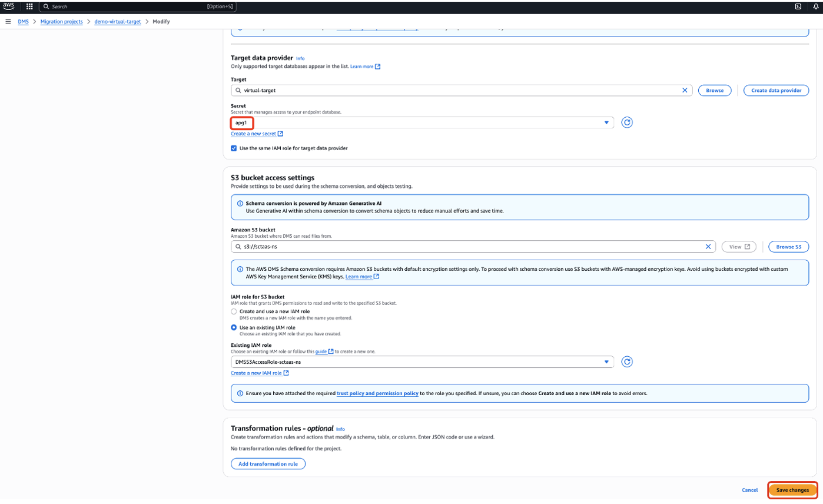
Task: Refresh the Existing IAM role list
Action: coord(627,362)
